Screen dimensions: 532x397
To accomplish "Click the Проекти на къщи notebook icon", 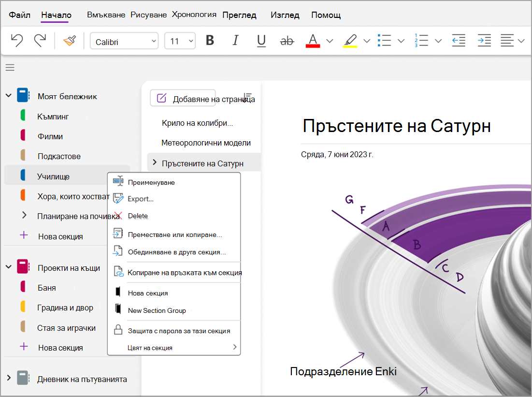I will click(x=23, y=267).
